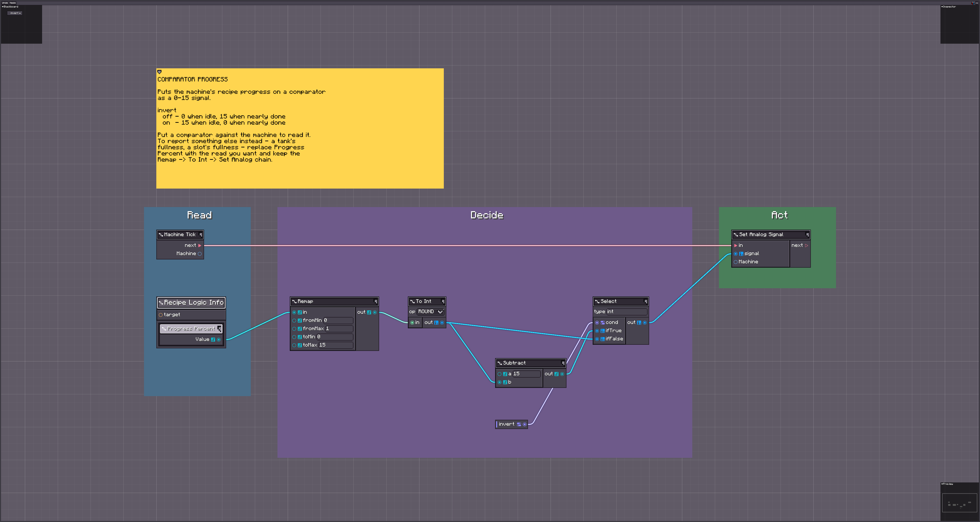Click the Subtract node collapse icon

[x=563, y=363]
